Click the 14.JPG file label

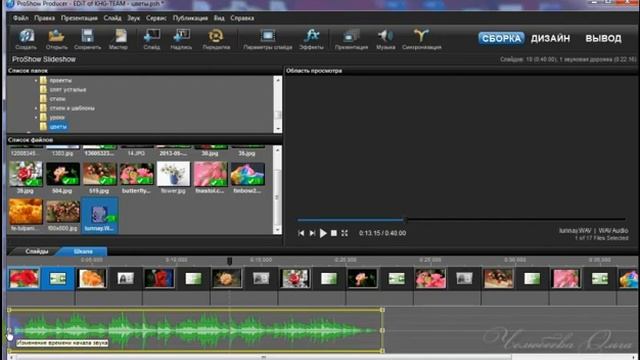tap(136, 153)
